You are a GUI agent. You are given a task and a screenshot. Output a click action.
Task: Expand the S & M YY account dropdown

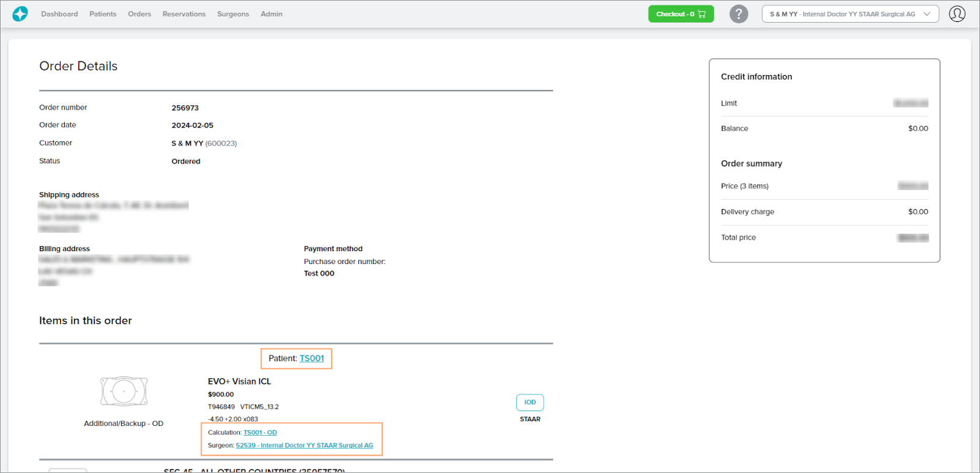coord(850,14)
